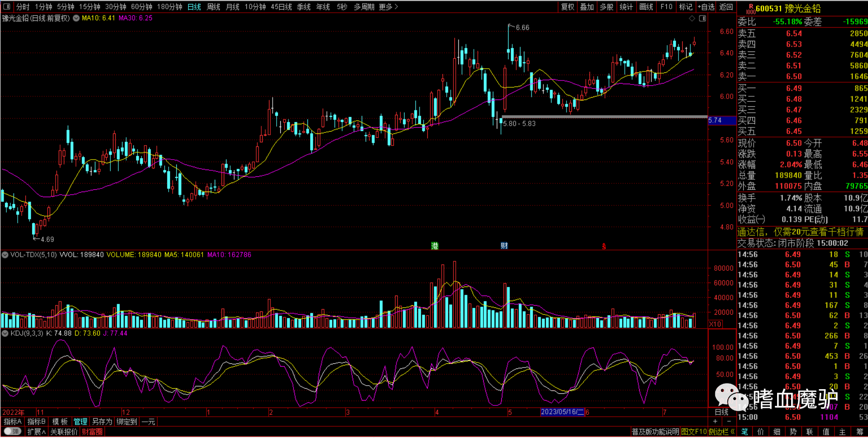The image size is (868, 438).
Task: Select the 1分钟 period
Action: pos(43,7)
